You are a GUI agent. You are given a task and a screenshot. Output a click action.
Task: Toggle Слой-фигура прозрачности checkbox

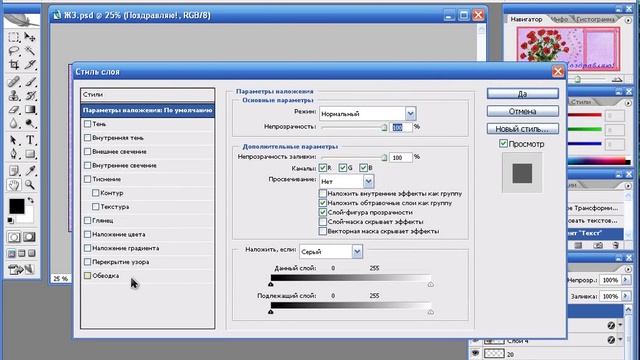click(323, 212)
